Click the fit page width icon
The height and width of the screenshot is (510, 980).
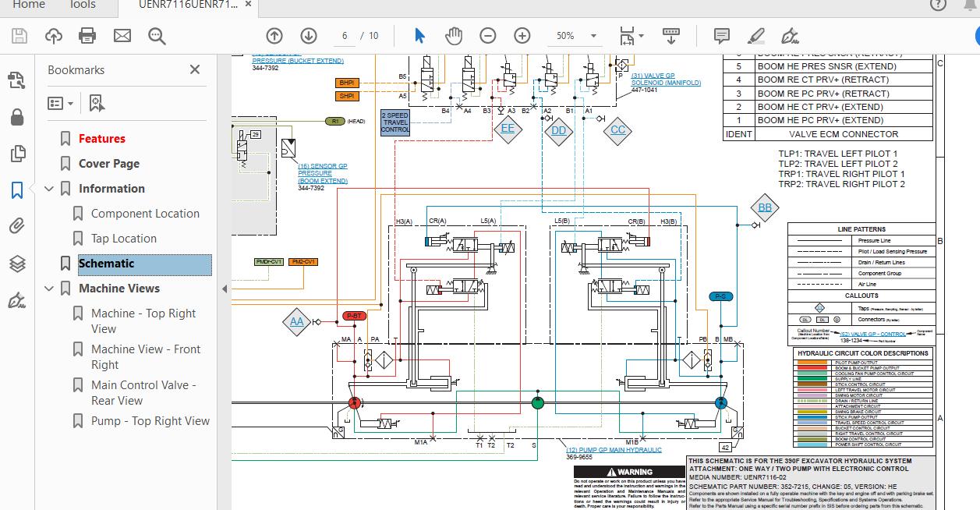627,36
